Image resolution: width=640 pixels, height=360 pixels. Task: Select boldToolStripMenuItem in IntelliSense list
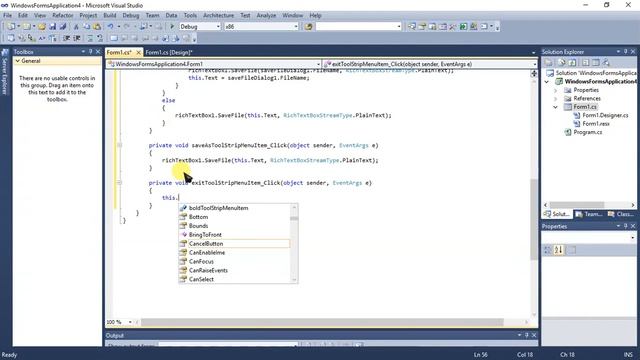[234, 208]
